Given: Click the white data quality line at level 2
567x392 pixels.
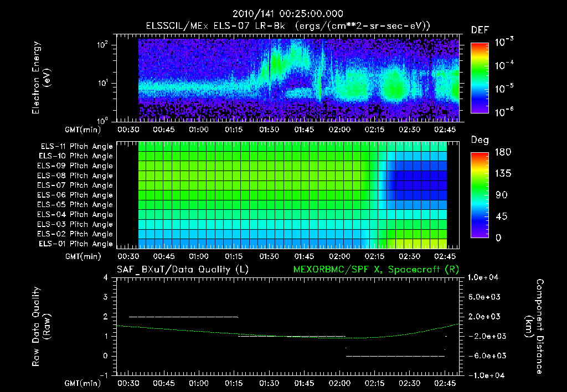Looking at the screenshot, I should 183,317.
